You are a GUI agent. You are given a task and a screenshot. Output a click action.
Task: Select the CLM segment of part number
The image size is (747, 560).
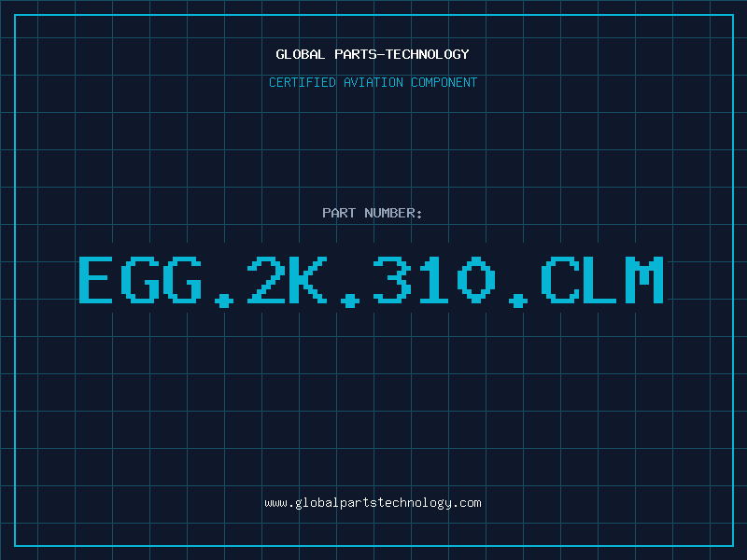602,279
